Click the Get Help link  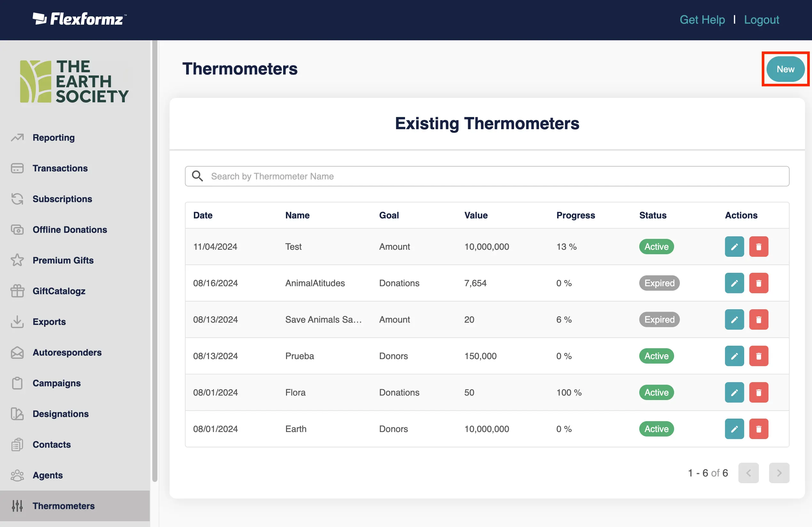pyautogui.click(x=702, y=20)
